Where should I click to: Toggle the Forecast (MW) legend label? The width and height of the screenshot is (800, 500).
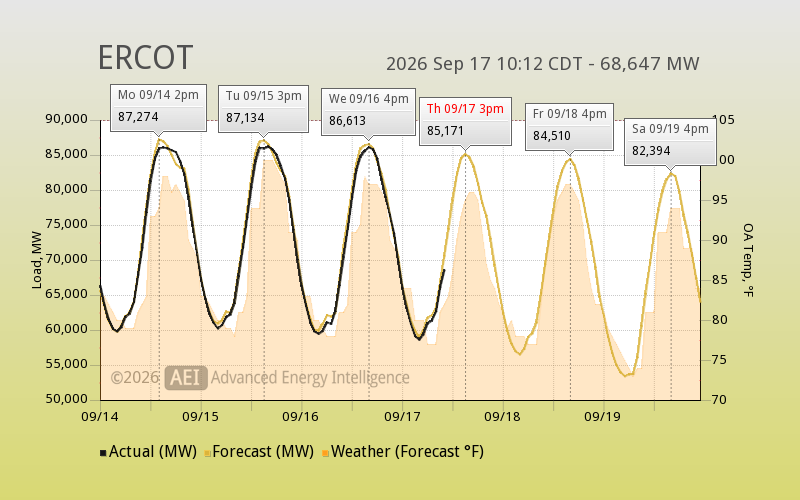[x=263, y=452]
